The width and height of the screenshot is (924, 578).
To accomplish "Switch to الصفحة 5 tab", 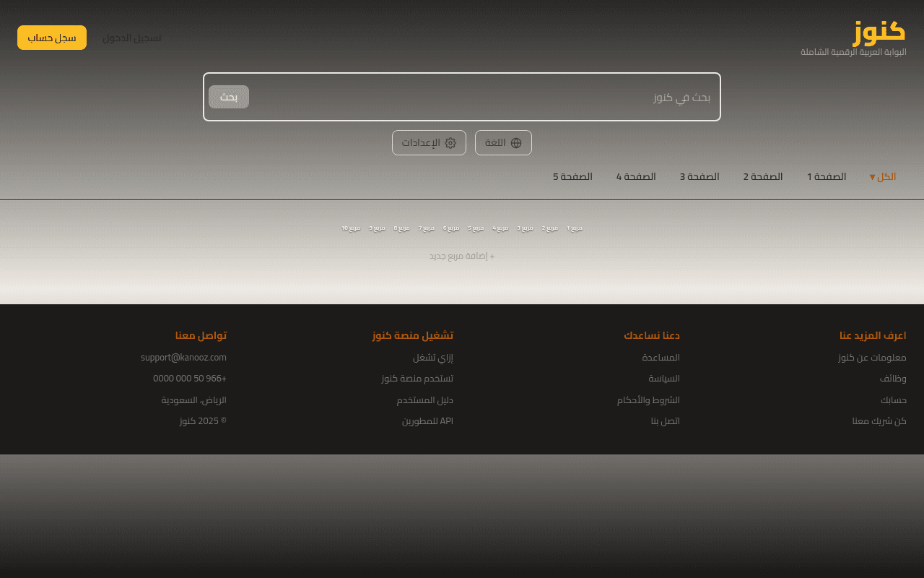I will (x=572, y=177).
